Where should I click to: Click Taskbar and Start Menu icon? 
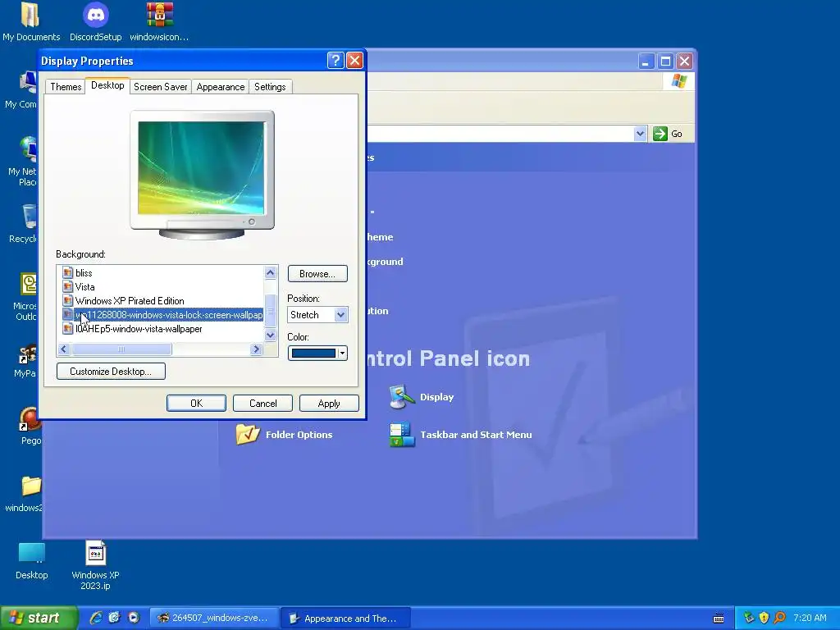tap(402, 435)
